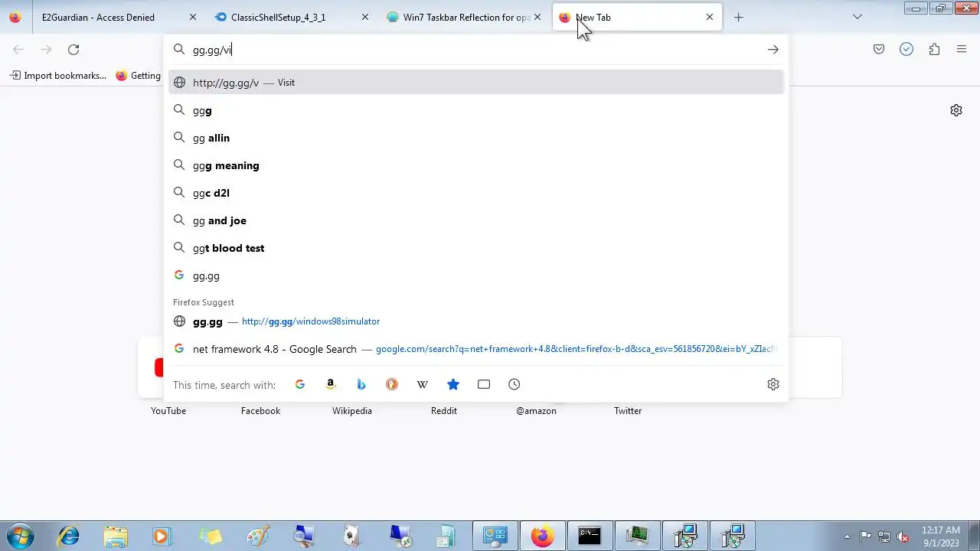
Task: Open the Wikipedia shortcut
Action: (x=352, y=411)
